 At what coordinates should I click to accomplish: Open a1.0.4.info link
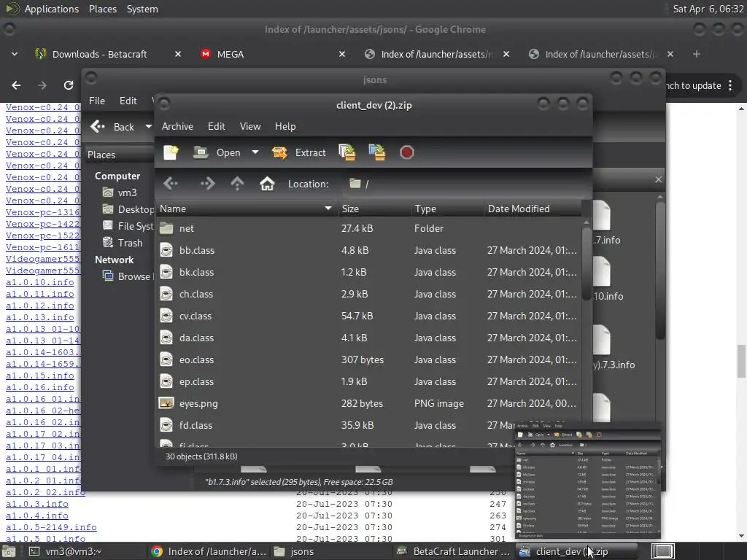point(37,516)
